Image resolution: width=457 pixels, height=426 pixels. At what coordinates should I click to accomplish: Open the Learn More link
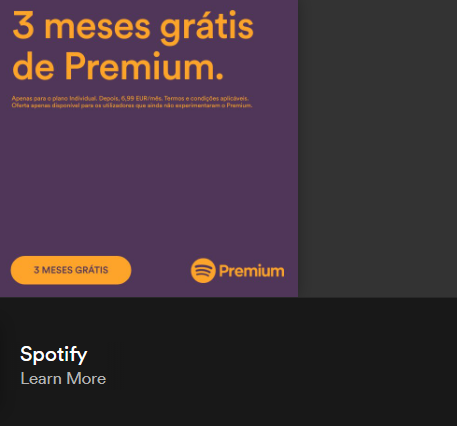click(x=63, y=379)
